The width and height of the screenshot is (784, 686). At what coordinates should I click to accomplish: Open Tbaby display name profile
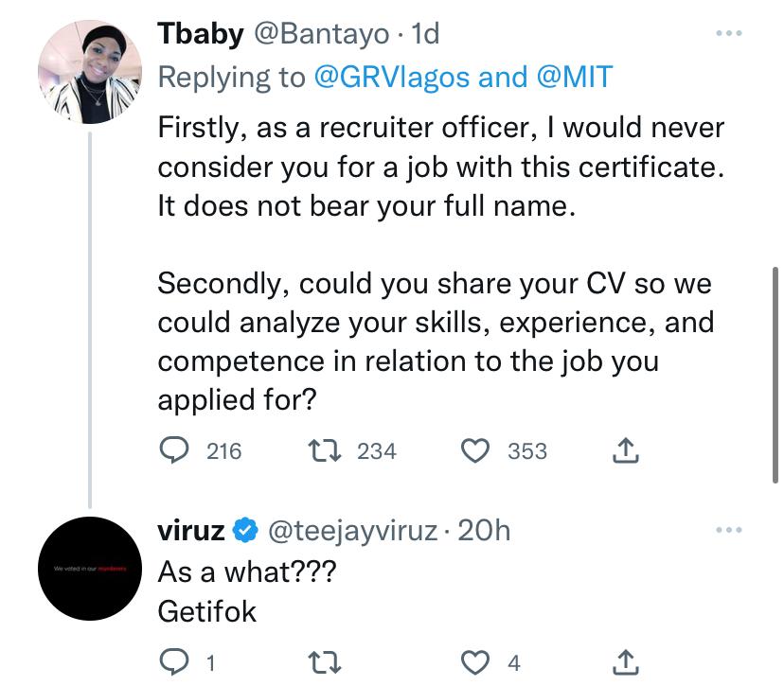click(201, 34)
